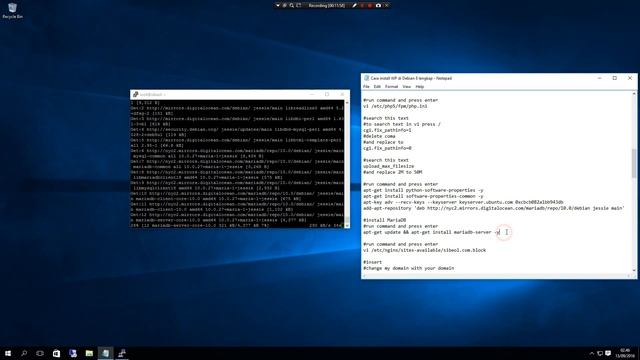
Task: Click the text 'cgi.fix_pathinfo=0' in Notepad
Action: pos(387,148)
